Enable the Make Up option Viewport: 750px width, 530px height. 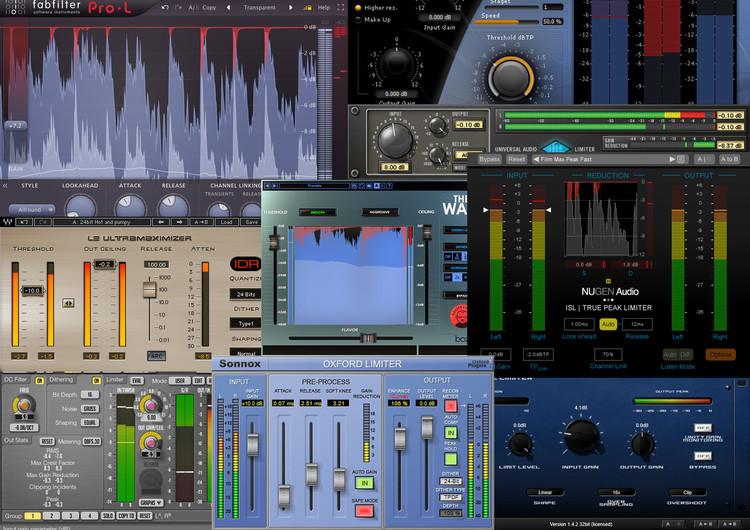(357, 20)
